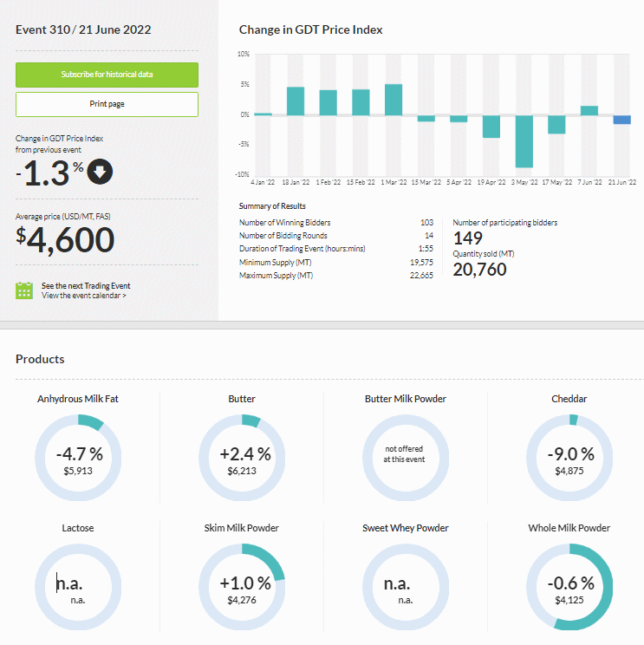Click the Anhydrous Milk Fat heading

78,399
